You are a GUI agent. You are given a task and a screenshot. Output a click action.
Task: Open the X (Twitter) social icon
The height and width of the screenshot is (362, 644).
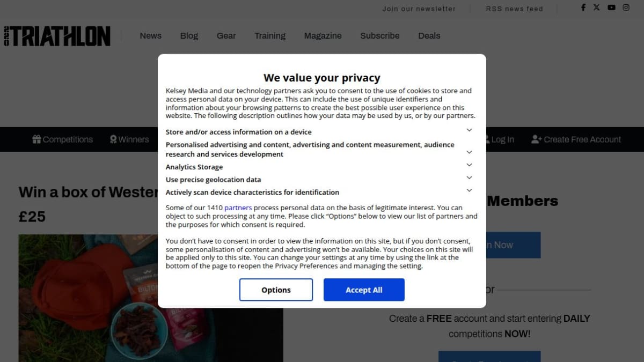(x=597, y=8)
